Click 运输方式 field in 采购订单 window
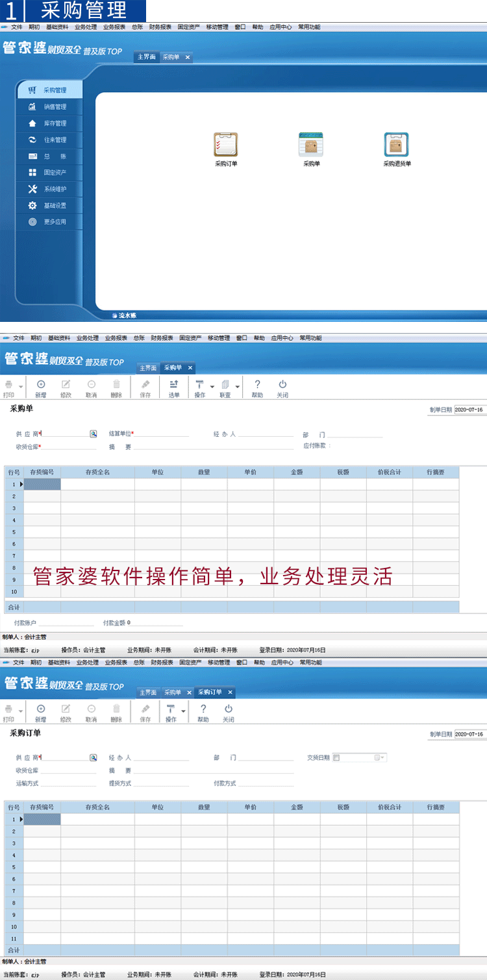Viewport: 487px width, 980px height. pyautogui.click(x=69, y=783)
